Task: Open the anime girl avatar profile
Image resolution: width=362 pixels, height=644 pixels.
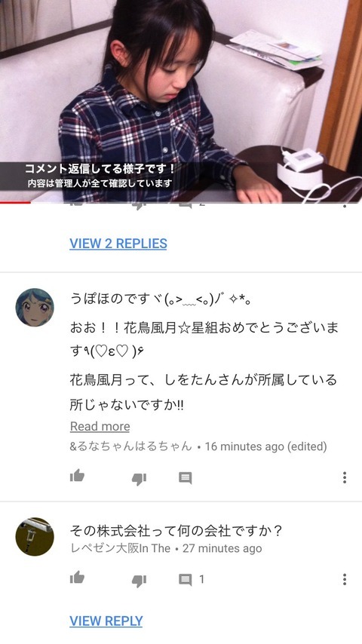Action: pos(35,307)
